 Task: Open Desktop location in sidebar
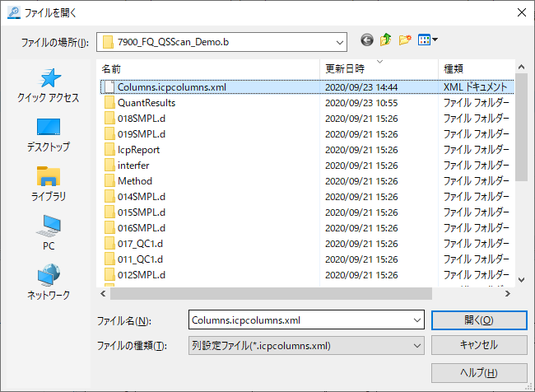pos(49,135)
